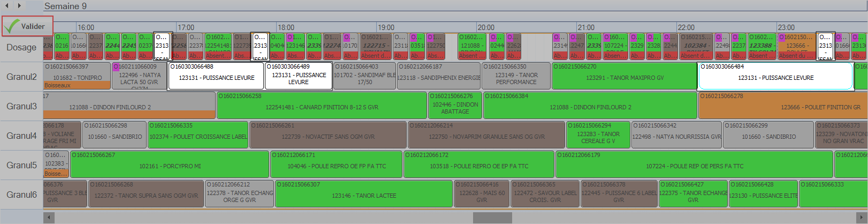Image resolution: width=868 pixels, height=224 pixels.
Task: Select 122378 - TANOR ECHANG ORGE block
Action: (x=240, y=194)
